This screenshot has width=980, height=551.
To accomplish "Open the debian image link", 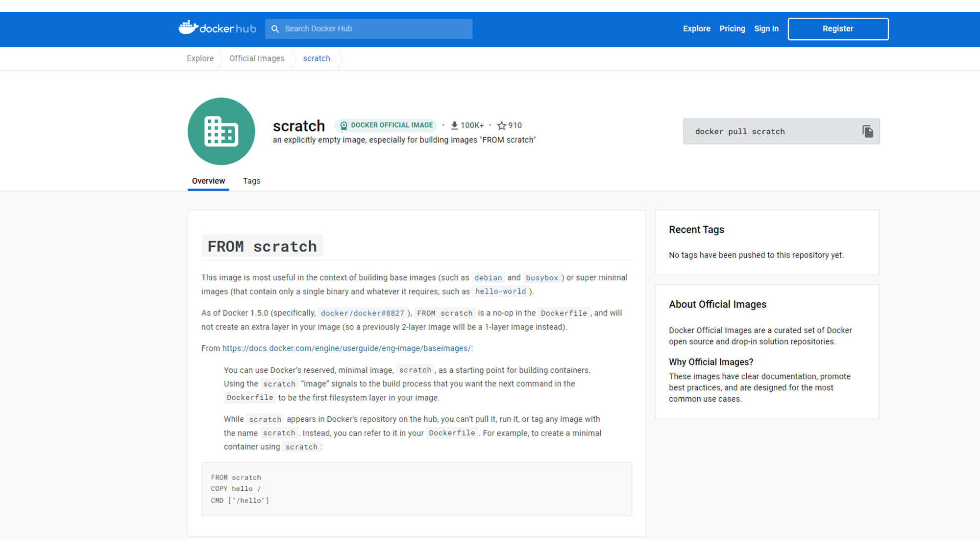I will [488, 278].
